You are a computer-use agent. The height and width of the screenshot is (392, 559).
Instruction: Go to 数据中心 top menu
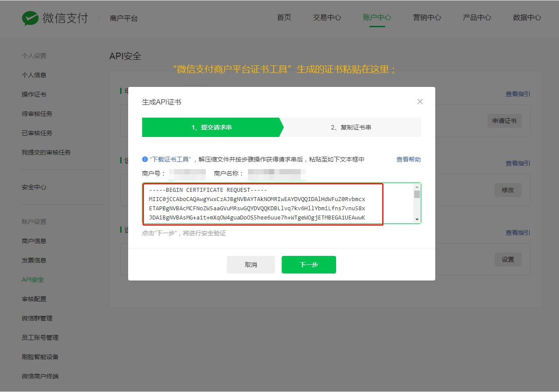pyautogui.click(x=527, y=18)
